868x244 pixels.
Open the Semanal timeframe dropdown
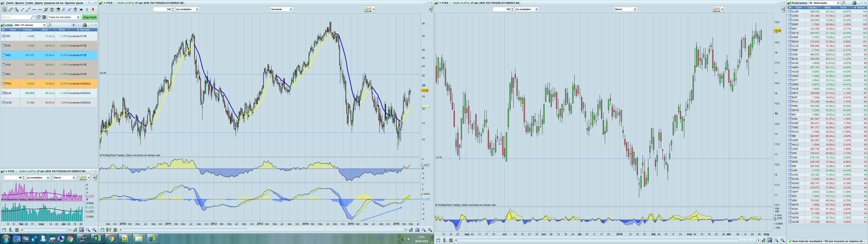point(291,9)
